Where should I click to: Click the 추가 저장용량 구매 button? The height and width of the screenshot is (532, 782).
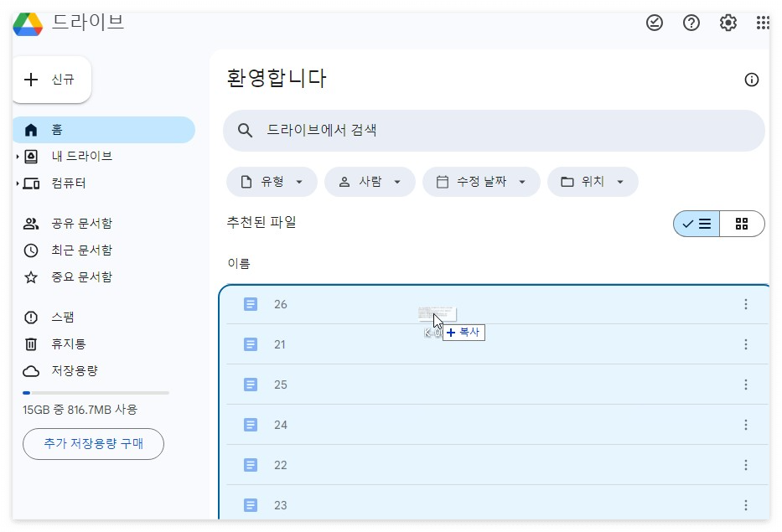(x=92, y=444)
